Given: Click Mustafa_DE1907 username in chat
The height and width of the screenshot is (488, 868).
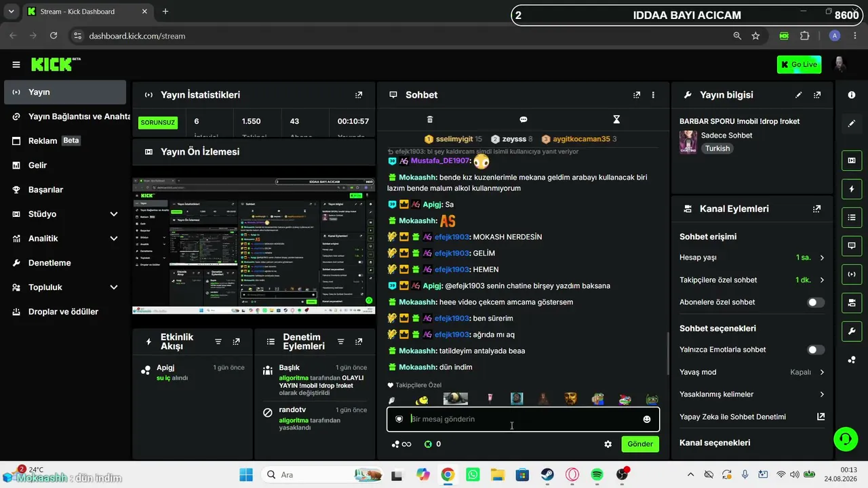Looking at the screenshot, I should (440, 161).
